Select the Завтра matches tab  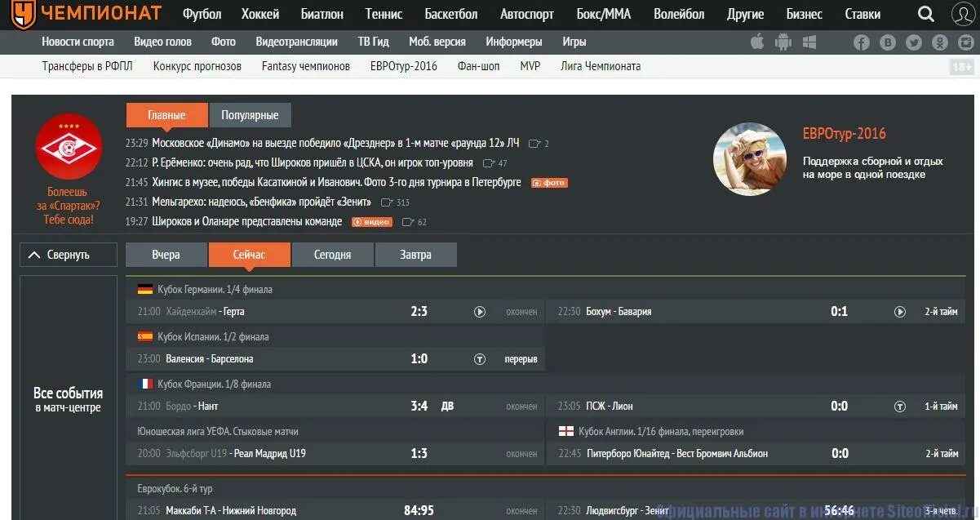416,255
